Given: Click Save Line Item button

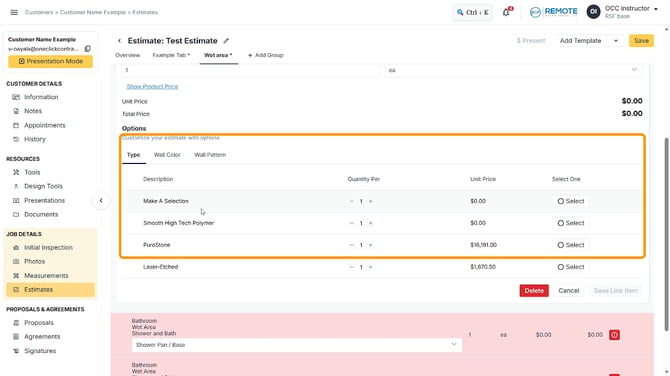Looking at the screenshot, I should (x=615, y=291).
